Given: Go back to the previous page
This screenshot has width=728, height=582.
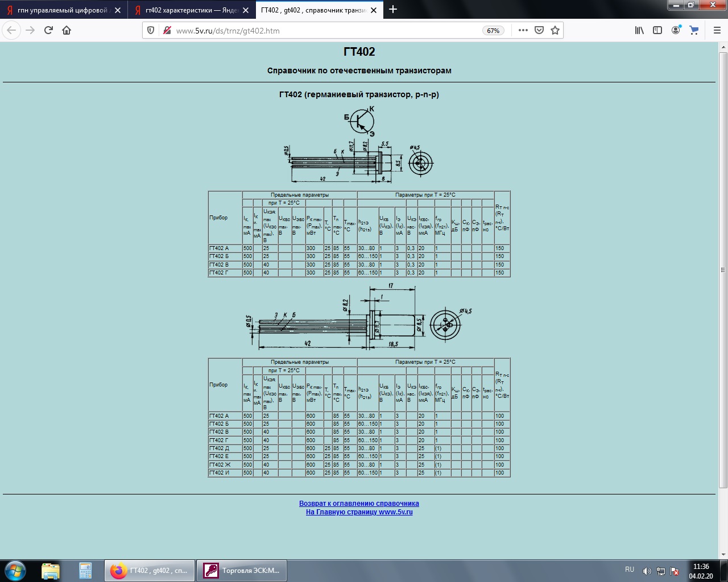Looking at the screenshot, I should pyautogui.click(x=11, y=30).
